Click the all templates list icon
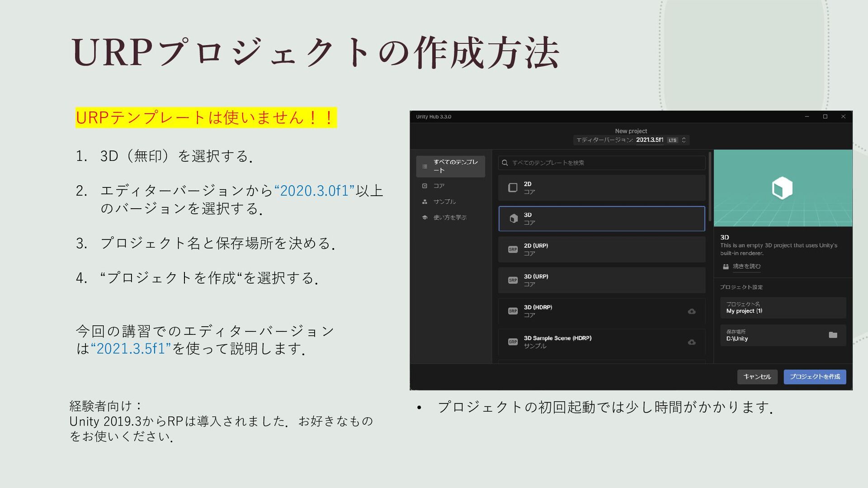Screen dimensions: 868x488 (425, 166)
